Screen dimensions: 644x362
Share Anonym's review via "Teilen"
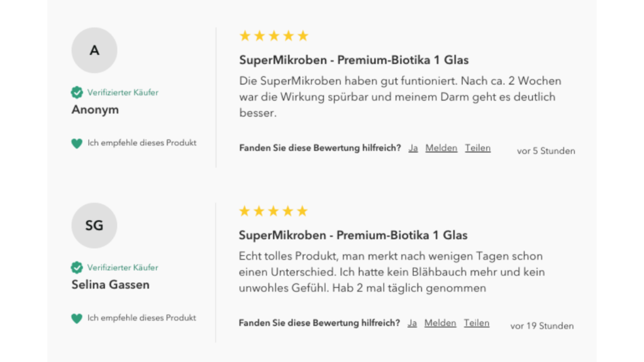pyautogui.click(x=478, y=148)
